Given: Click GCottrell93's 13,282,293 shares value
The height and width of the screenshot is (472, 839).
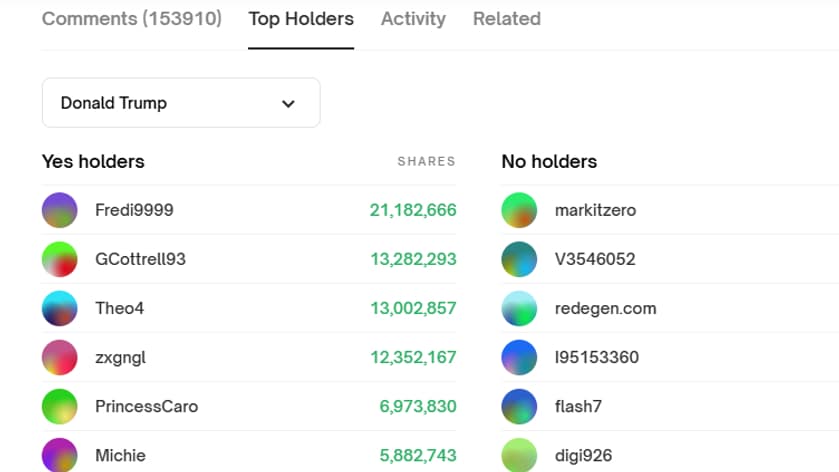Looking at the screenshot, I should pos(413,259).
